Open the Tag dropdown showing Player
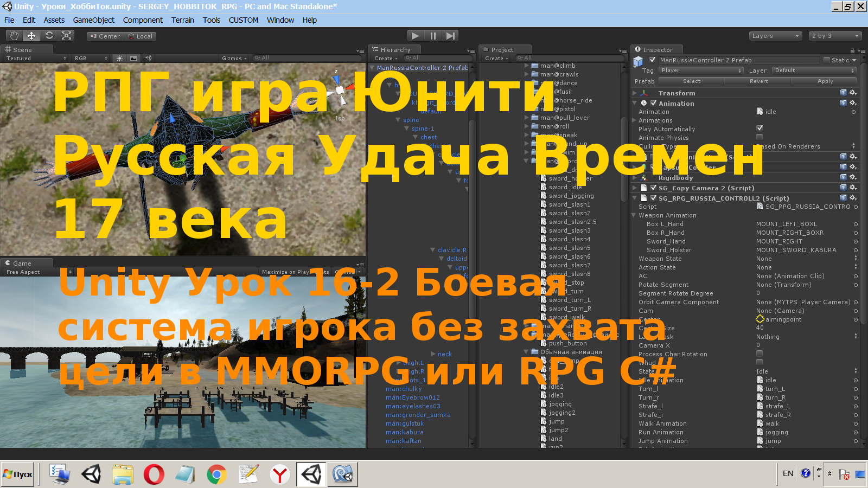868x488 pixels. tap(701, 70)
